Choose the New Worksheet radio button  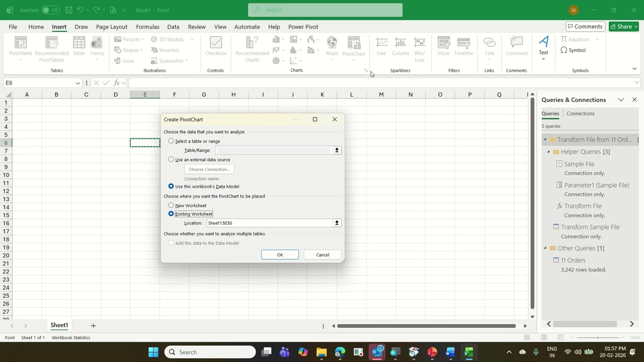(171, 205)
